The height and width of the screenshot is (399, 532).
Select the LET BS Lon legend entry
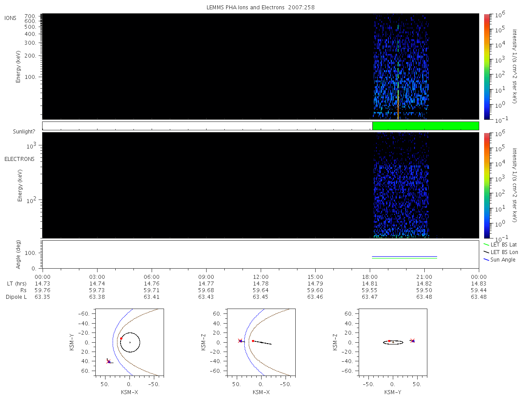(x=500, y=252)
